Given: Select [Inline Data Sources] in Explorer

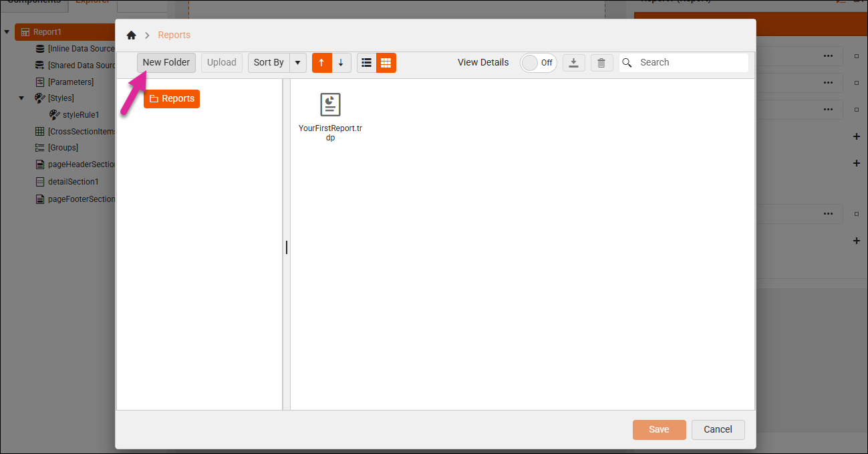Looking at the screenshot, I should 75,49.
